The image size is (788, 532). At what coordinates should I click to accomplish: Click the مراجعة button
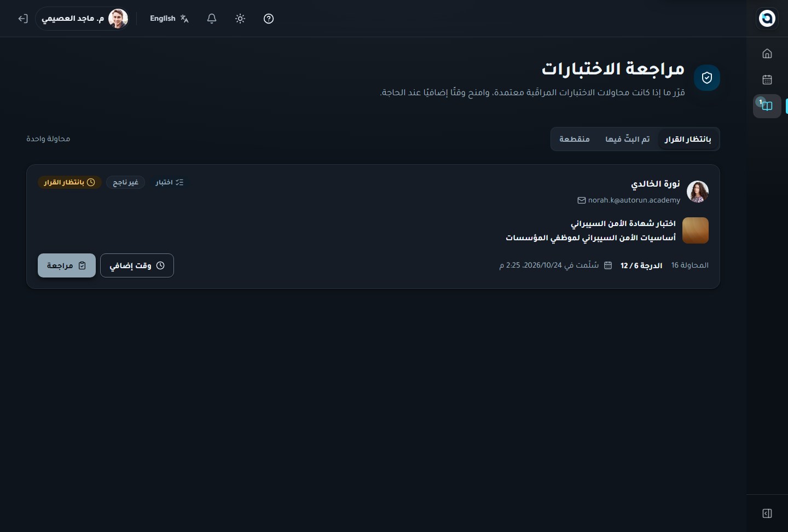[67, 265]
